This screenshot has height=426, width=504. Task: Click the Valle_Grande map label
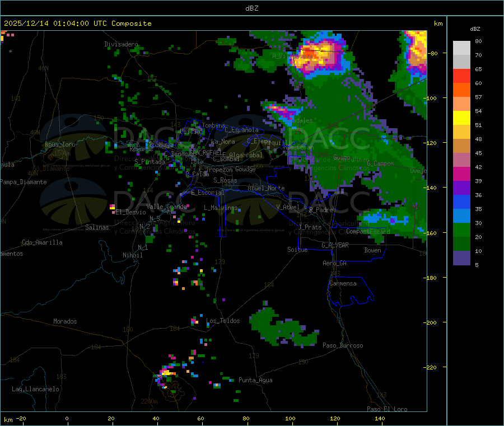click(166, 207)
